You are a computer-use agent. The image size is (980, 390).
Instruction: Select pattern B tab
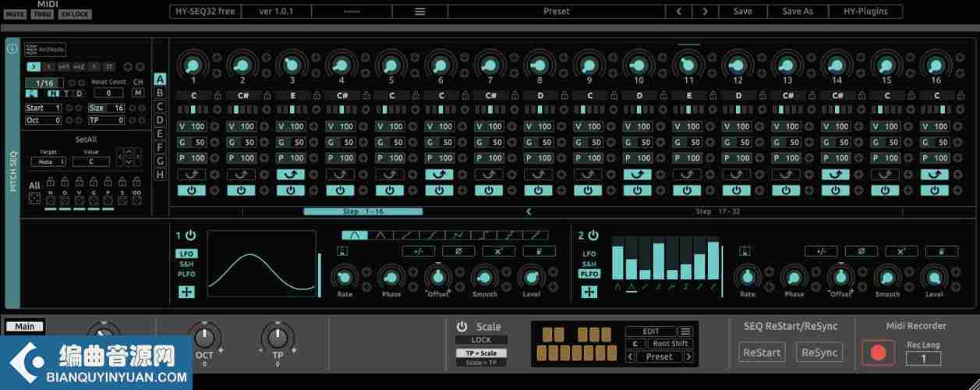point(160,93)
